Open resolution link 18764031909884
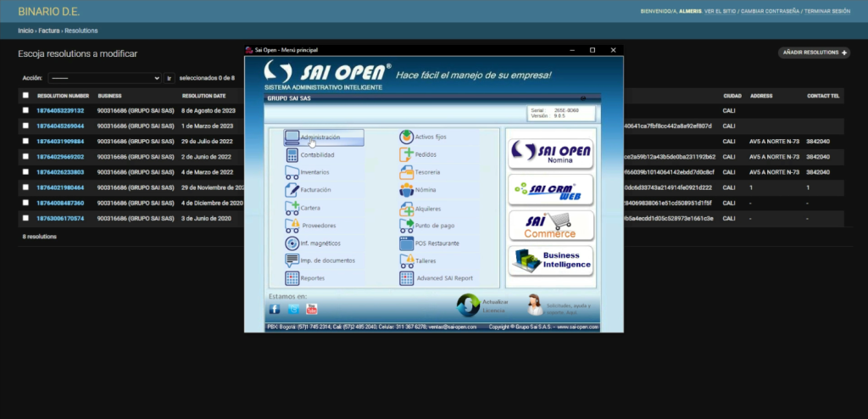 (60, 142)
